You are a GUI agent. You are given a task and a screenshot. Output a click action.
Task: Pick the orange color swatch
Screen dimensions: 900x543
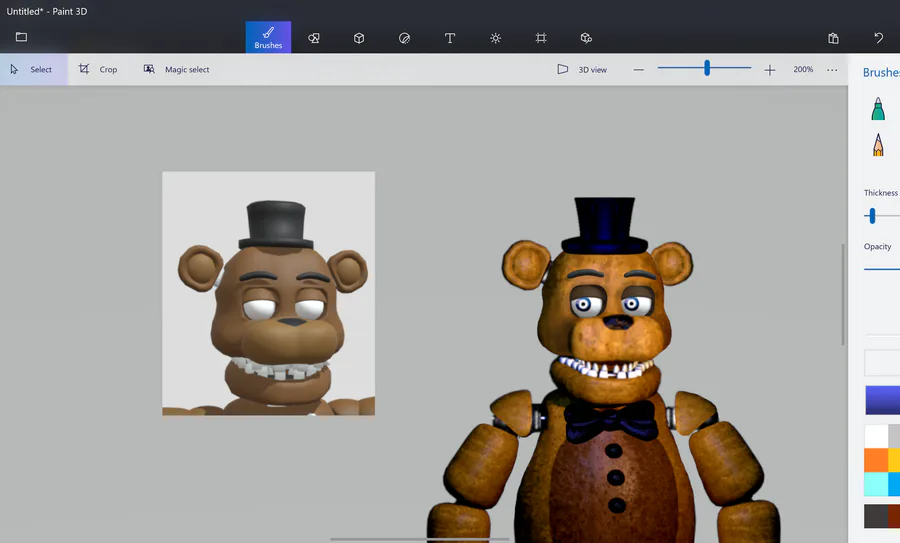click(876, 460)
